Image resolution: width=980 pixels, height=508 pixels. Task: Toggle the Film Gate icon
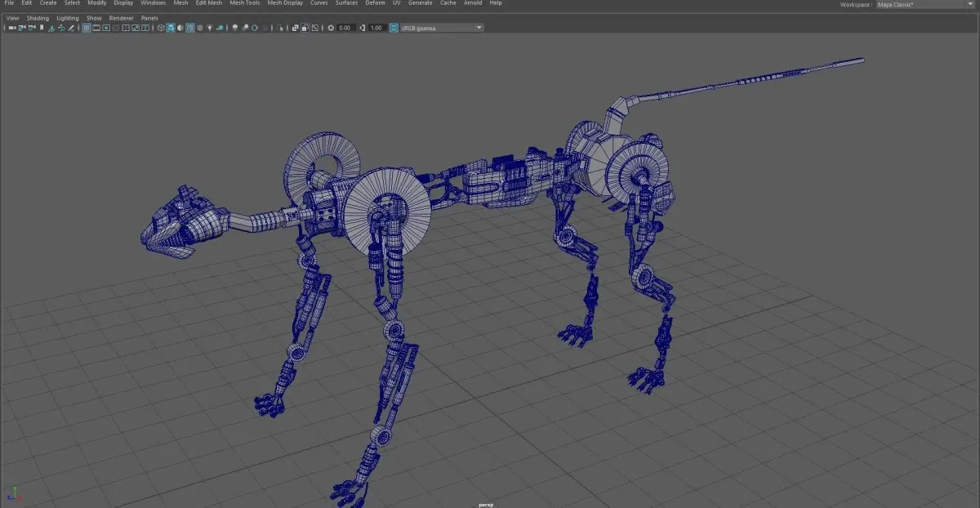coord(96,28)
